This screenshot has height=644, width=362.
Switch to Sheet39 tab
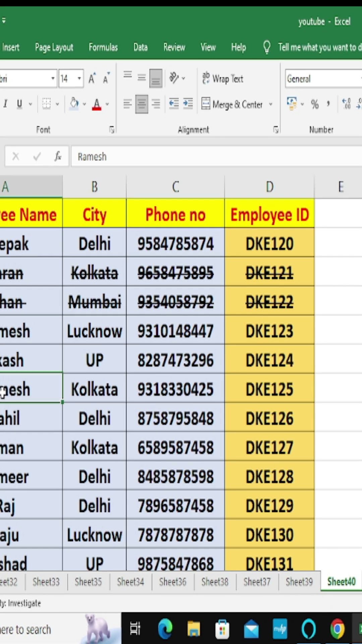point(299,582)
